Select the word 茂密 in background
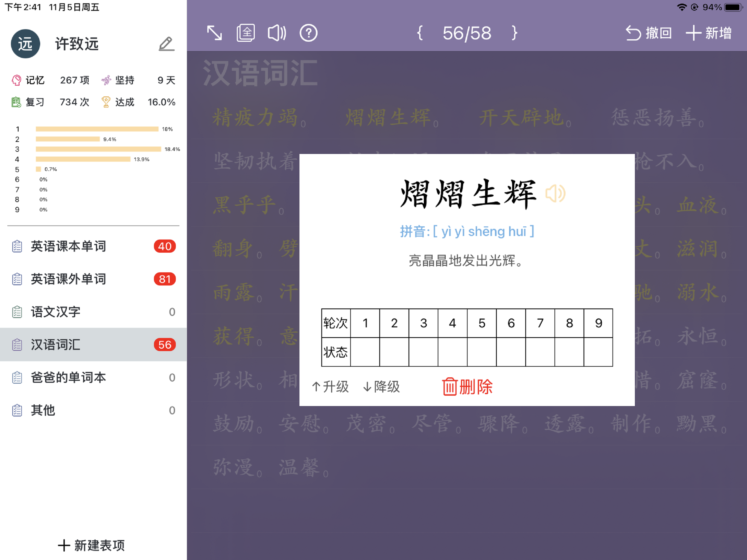Viewport: 747px width, 560px height. coord(366,424)
